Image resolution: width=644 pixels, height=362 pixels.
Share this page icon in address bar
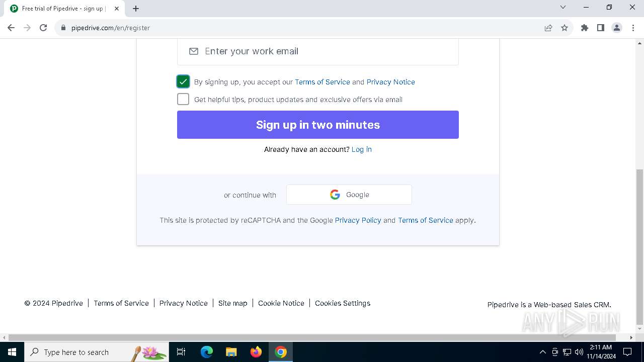[x=548, y=28]
